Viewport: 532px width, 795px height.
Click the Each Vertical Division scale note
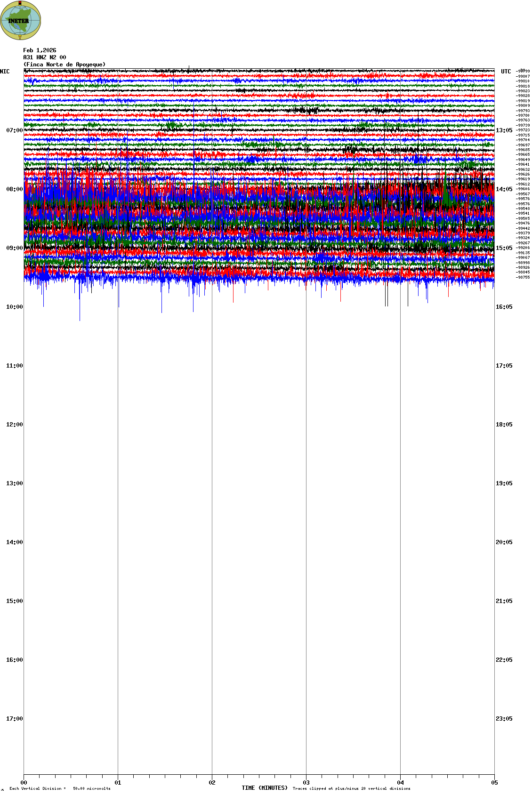pyautogui.click(x=60, y=788)
